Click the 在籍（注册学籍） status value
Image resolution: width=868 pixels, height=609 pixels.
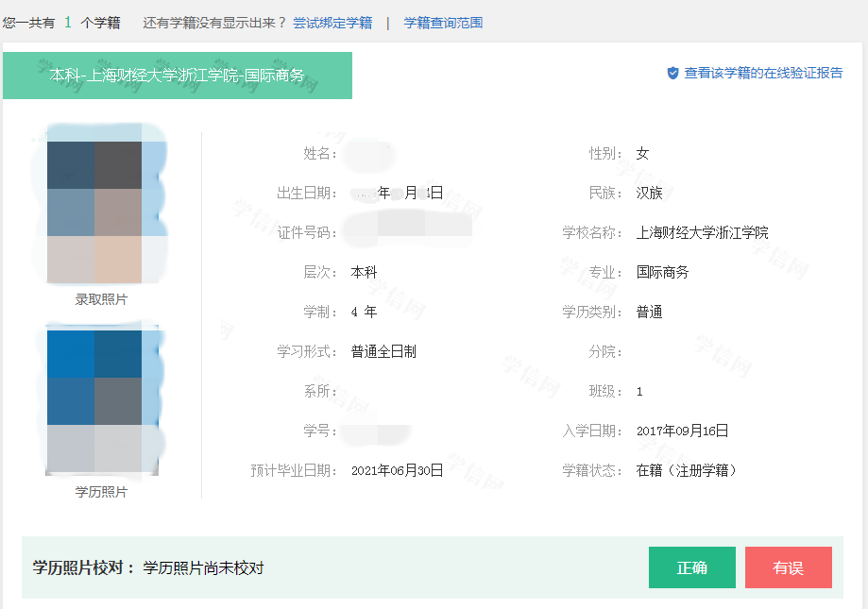[x=686, y=470]
